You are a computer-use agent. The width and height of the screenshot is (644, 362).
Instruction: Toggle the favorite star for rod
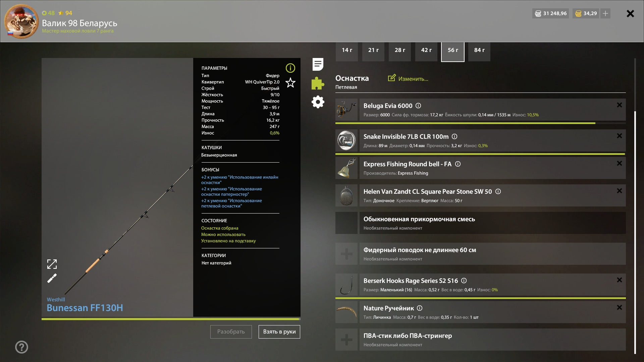point(290,83)
